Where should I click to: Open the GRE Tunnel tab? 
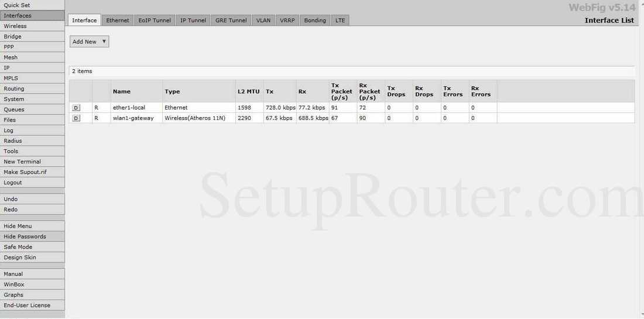click(x=231, y=20)
